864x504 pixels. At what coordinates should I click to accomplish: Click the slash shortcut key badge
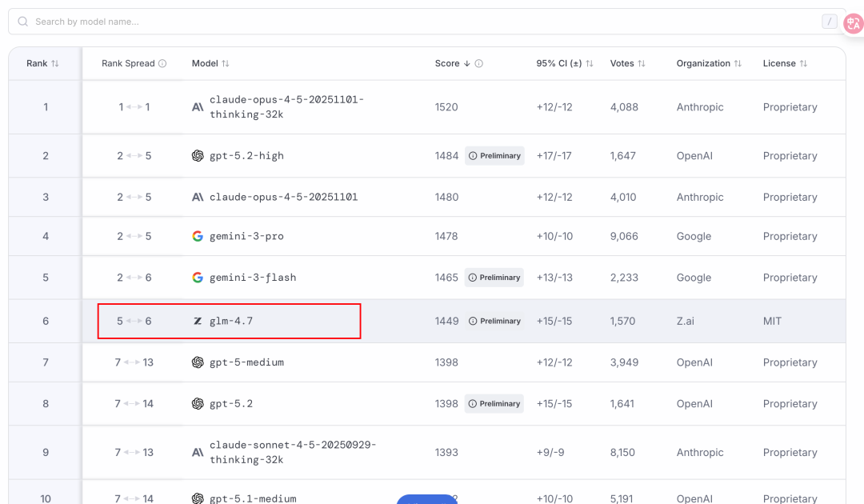click(830, 22)
